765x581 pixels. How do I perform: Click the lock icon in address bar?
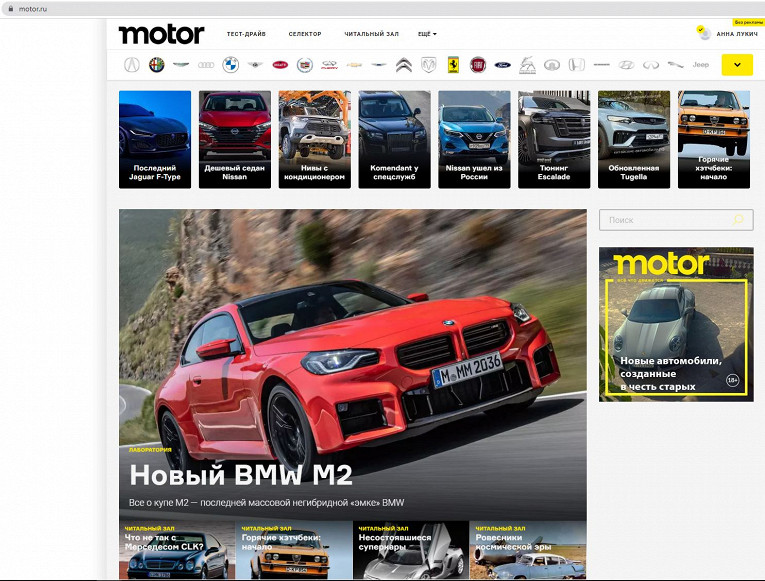click(x=11, y=9)
